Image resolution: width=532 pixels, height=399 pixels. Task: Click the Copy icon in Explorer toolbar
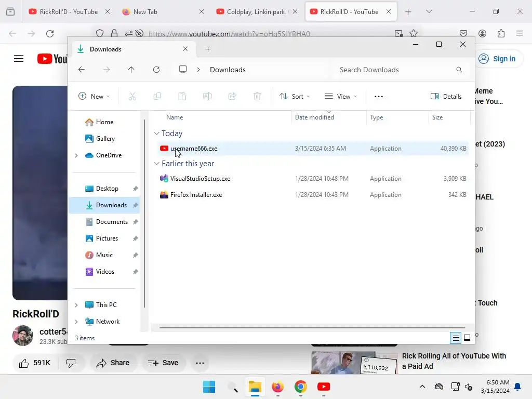(157, 96)
